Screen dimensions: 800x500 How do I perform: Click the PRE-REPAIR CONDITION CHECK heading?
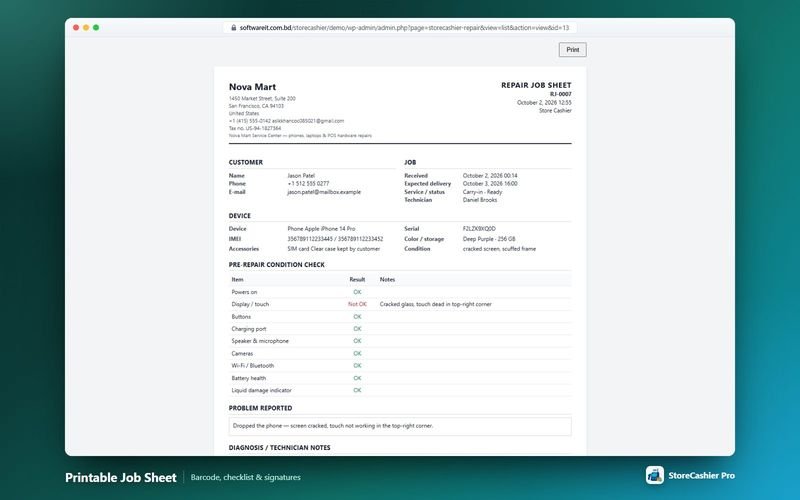277,265
